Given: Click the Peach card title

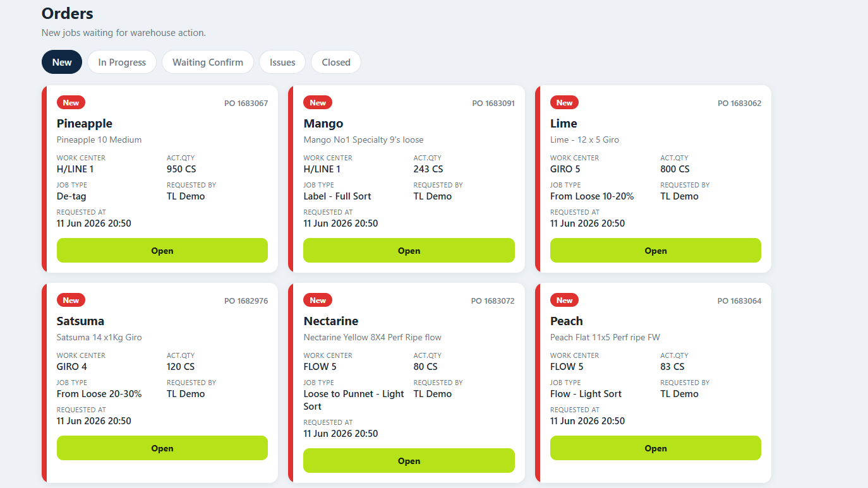Looking at the screenshot, I should [x=567, y=321].
